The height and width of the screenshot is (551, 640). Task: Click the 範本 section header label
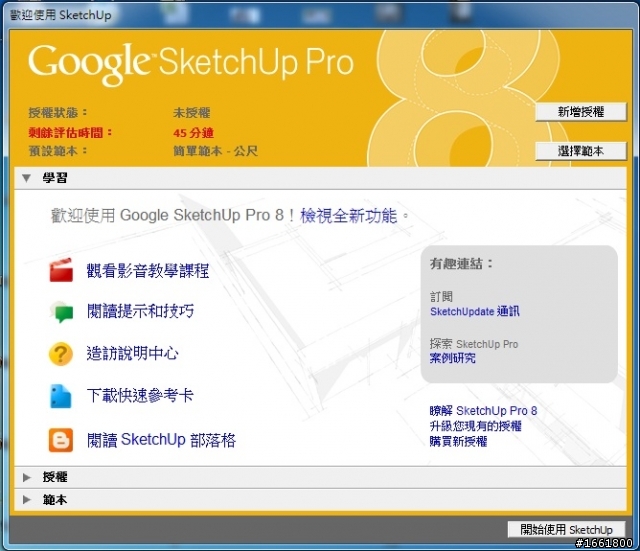click(x=55, y=500)
